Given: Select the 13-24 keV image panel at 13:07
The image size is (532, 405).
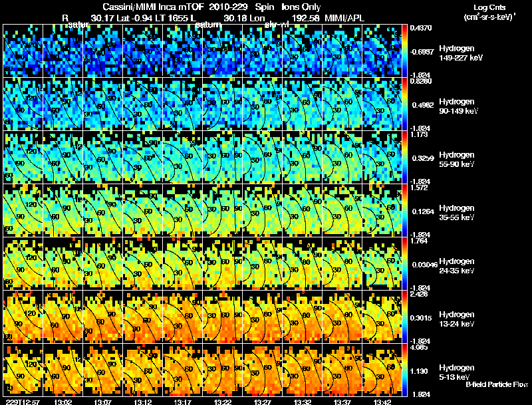Looking at the screenshot, I should click(103, 317).
